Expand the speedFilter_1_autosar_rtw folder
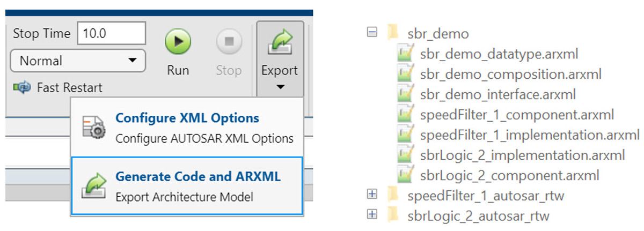This screenshot has width=644, height=231. tap(371, 195)
